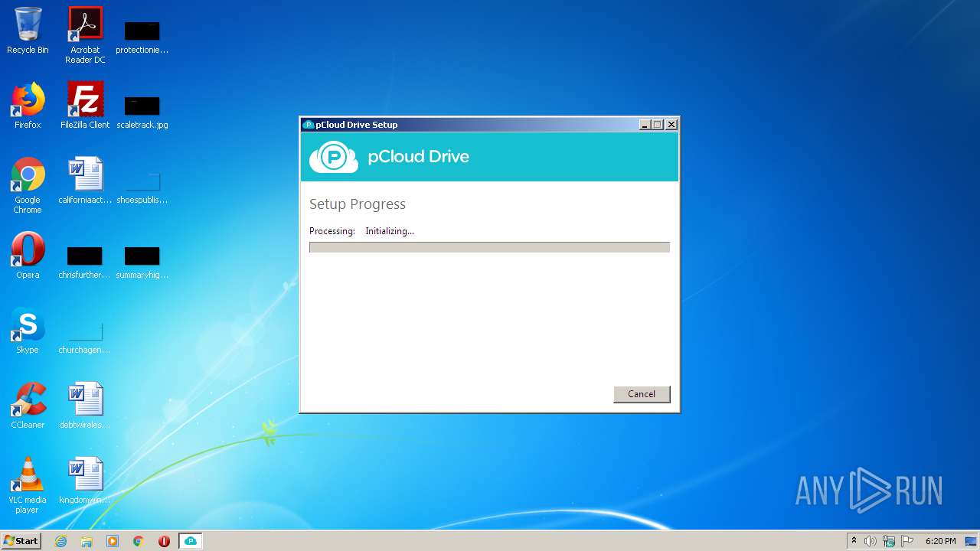Select the CCleaner desktop shortcut
This screenshot has height=551, width=980.
(28, 406)
